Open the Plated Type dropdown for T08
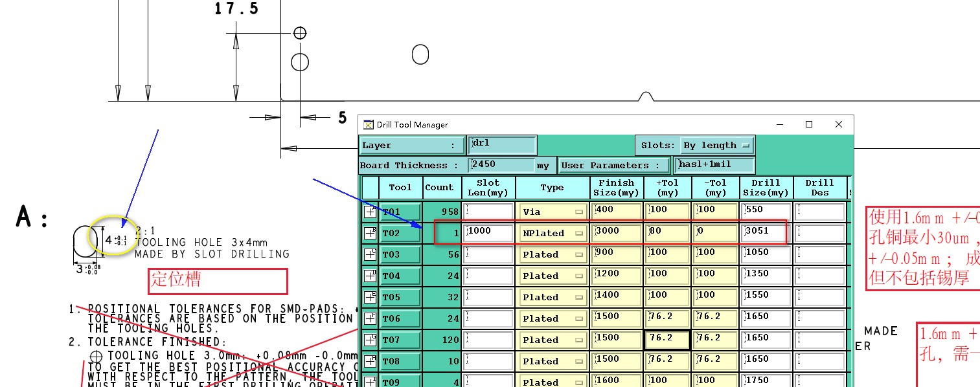 553,361
